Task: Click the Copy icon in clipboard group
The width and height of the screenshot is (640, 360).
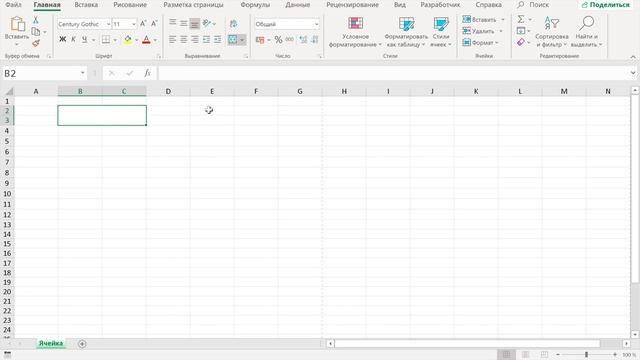Action: [x=36, y=31]
